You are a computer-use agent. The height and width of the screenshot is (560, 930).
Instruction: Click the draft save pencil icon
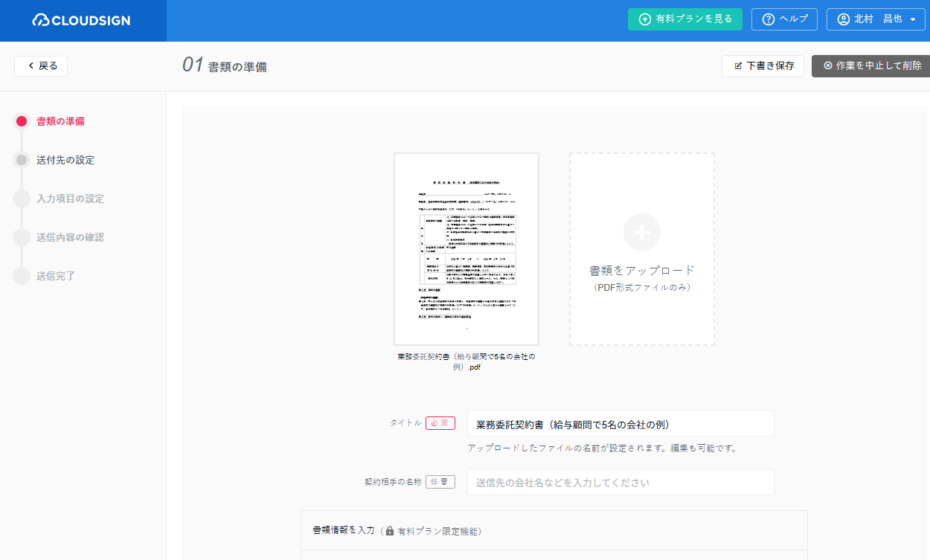click(x=738, y=66)
